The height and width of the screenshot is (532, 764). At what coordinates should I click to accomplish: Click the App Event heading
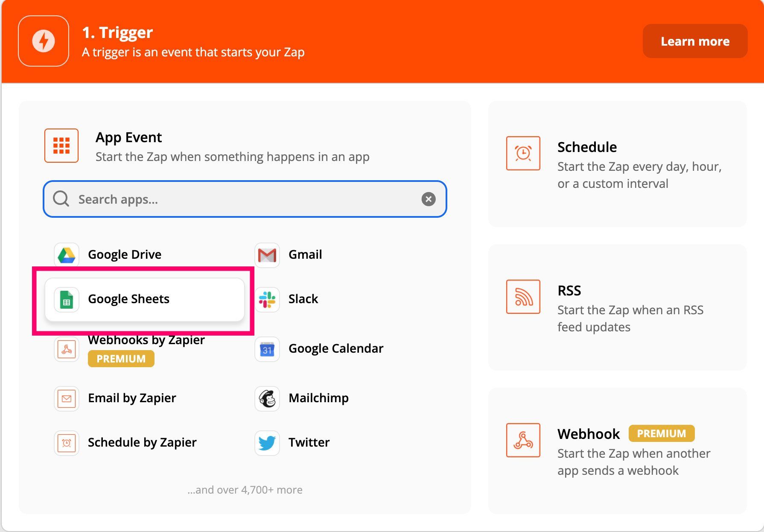(x=128, y=137)
